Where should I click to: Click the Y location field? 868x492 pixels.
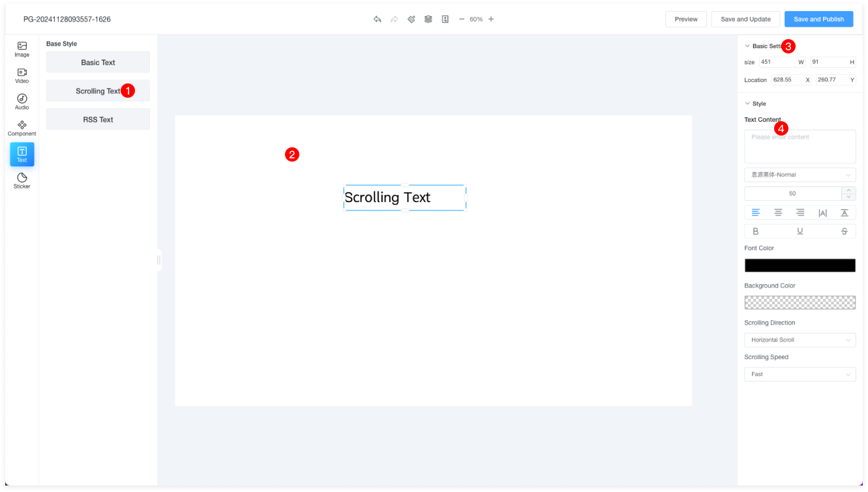click(836, 80)
